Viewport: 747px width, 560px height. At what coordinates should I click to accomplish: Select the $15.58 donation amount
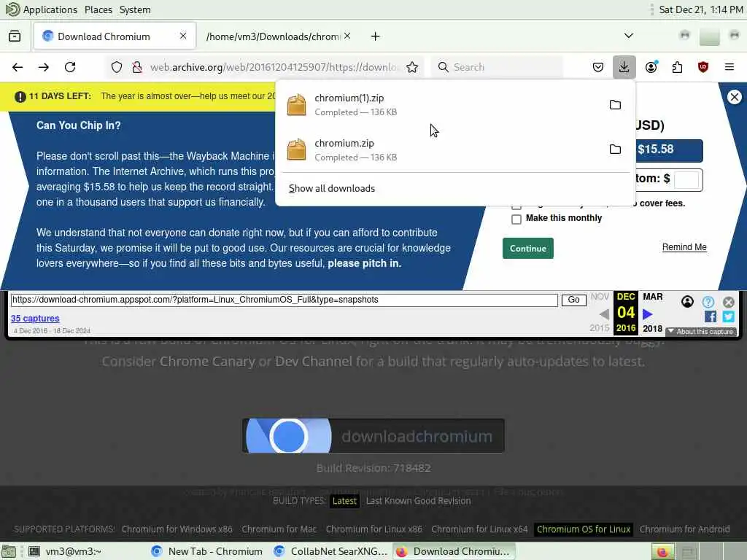click(x=668, y=149)
